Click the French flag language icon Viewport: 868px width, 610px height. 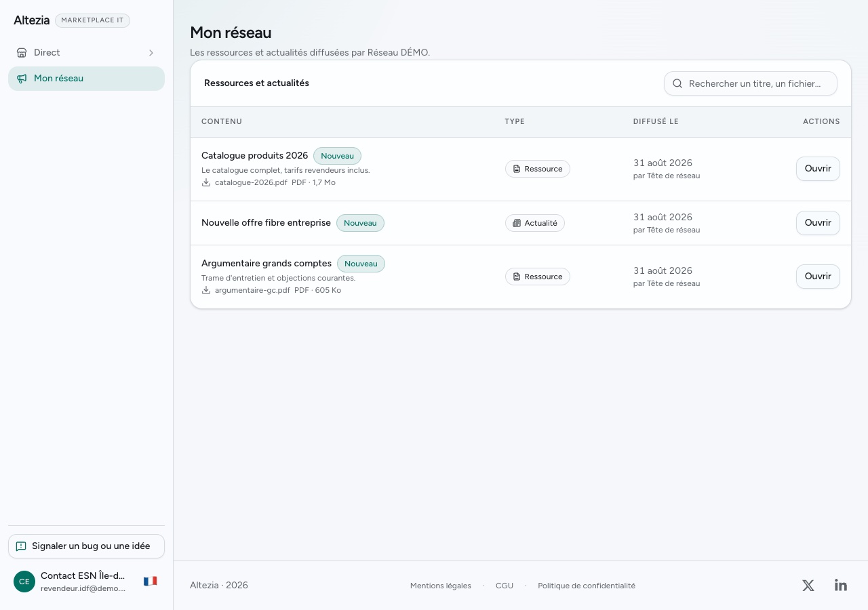(151, 581)
